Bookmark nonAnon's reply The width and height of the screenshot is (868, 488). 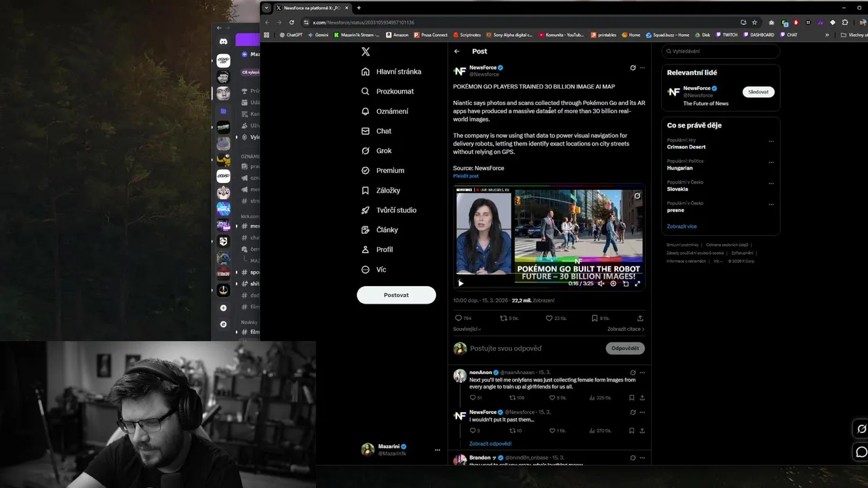click(631, 398)
